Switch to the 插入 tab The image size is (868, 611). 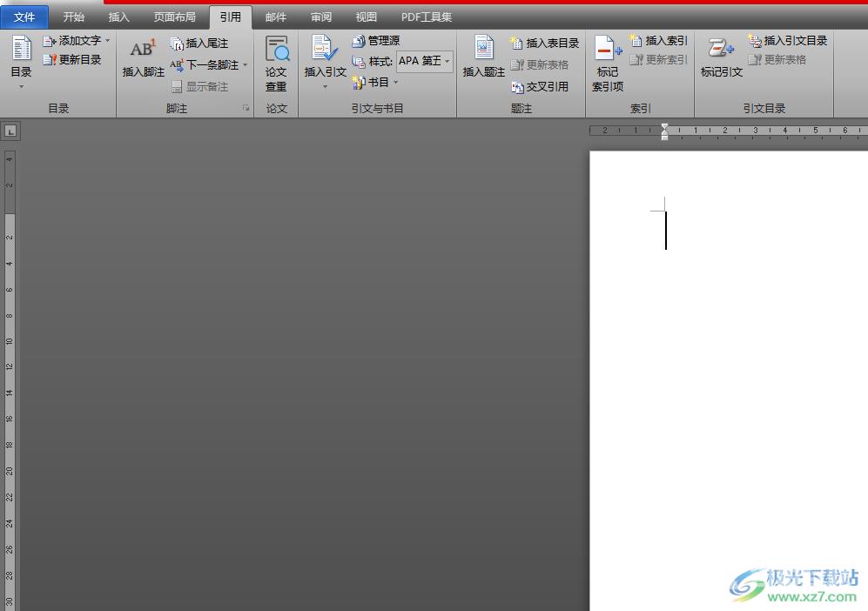pos(119,17)
